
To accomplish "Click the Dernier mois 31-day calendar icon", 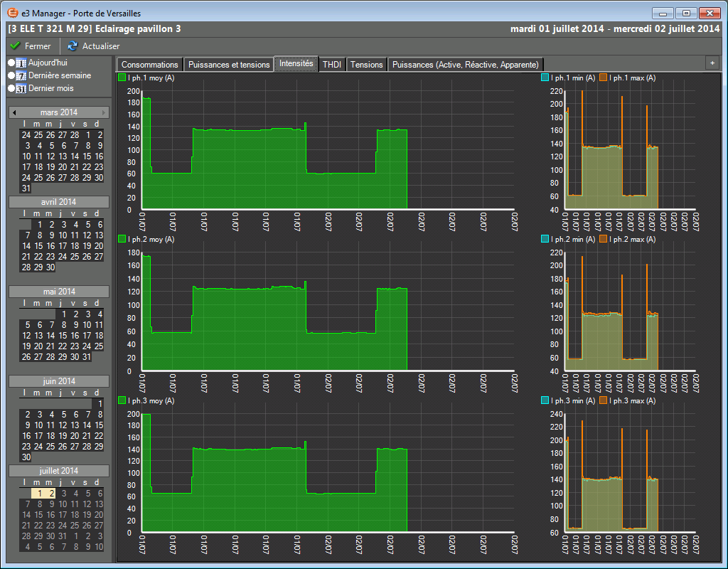I will pos(21,88).
